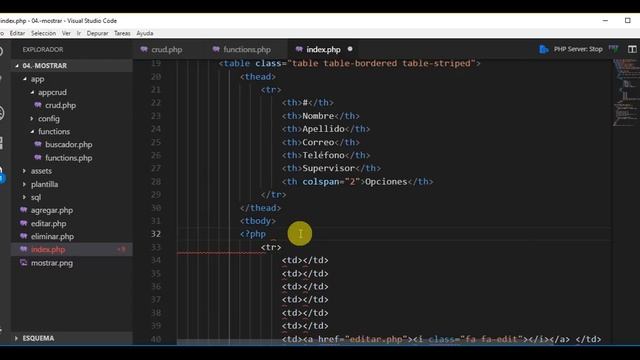Click the Supervisor text on line 27

point(329,168)
